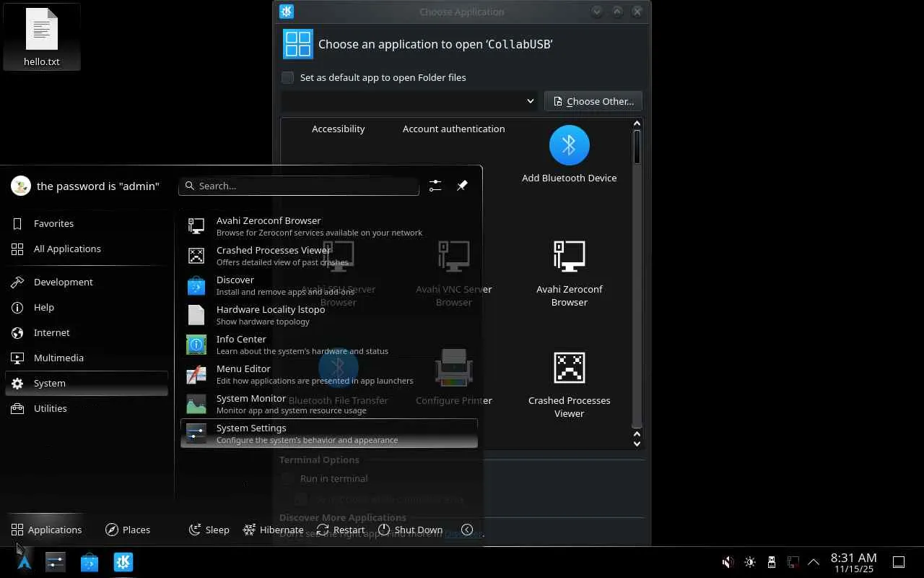This screenshot has height=578, width=924.
Task: Select the Accessibility entry in dialog
Action: point(339,129)
